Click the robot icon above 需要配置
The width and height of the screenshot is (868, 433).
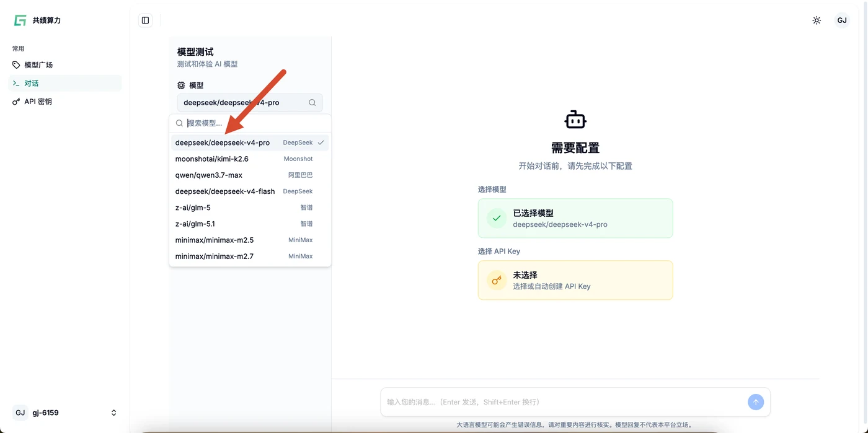click(575, 120)
